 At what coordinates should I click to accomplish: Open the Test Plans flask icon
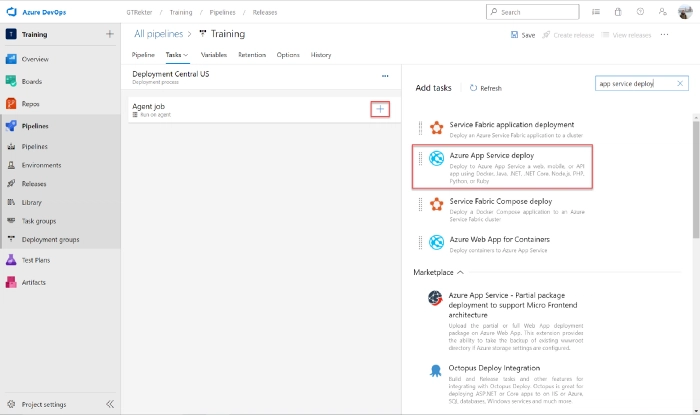coord(11,260)
